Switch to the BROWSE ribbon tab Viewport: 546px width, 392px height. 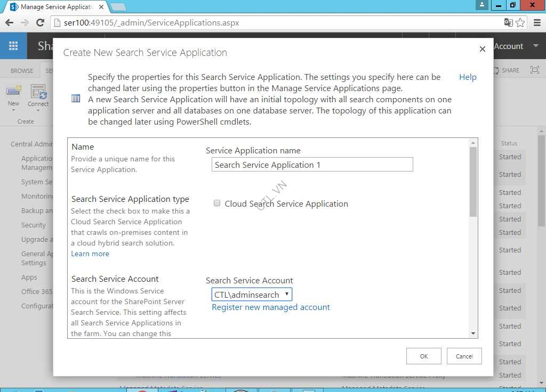[x=21, y=70]
